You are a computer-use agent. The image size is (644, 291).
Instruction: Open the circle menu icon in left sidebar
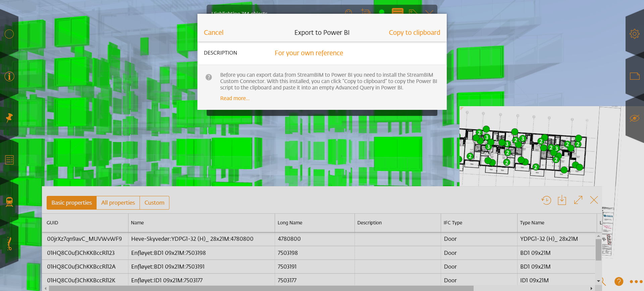pos(9,34)
